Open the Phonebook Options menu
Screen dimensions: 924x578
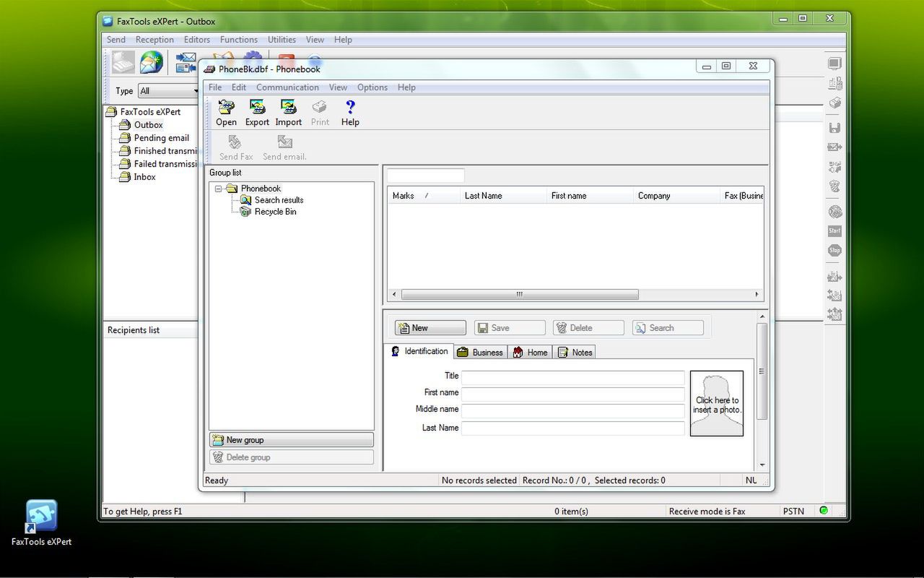[x=372, y=87]
